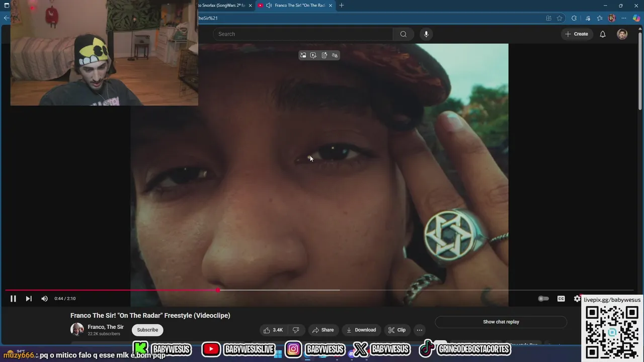The height and width of the screenshot is (362, 644).
Task: Close the SongWars Snorlax tab
Action: click(x=250, y=6)
